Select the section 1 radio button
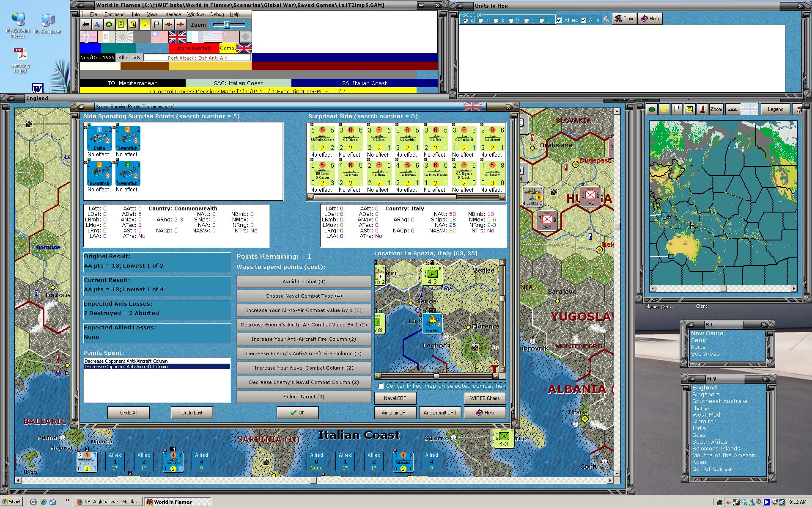 527,20
